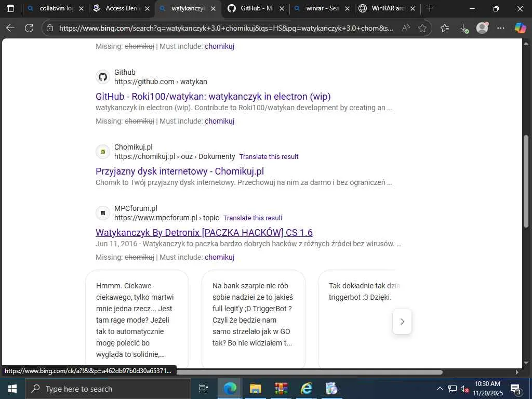Open the notification center icon
Screen dimensions: 532x399
coord(516,389)
